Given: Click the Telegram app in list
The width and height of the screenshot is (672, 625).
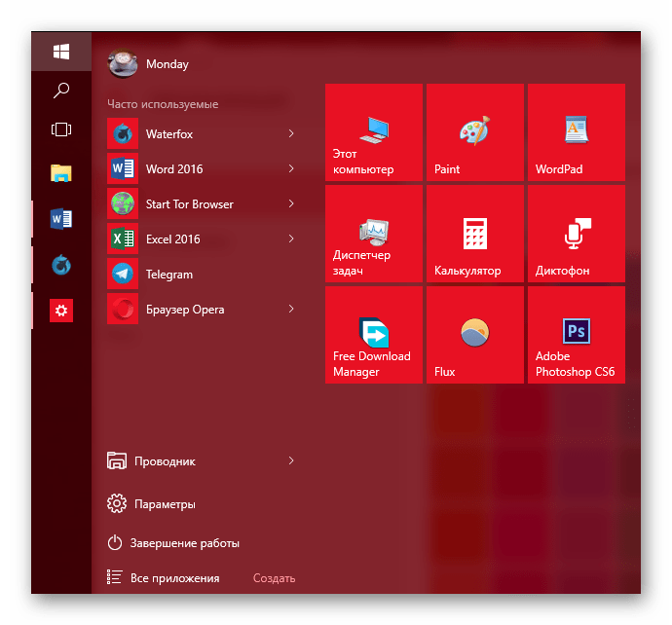Looking at the screenshot, I should click(x=169, y=275).
